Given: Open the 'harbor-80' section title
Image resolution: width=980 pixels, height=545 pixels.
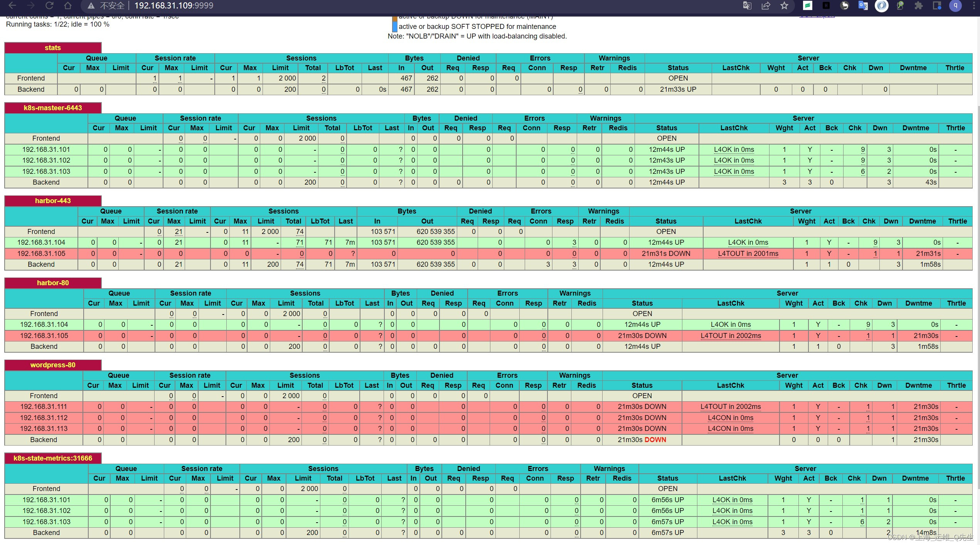Looking at the screenshot, I should coord(53,283).
